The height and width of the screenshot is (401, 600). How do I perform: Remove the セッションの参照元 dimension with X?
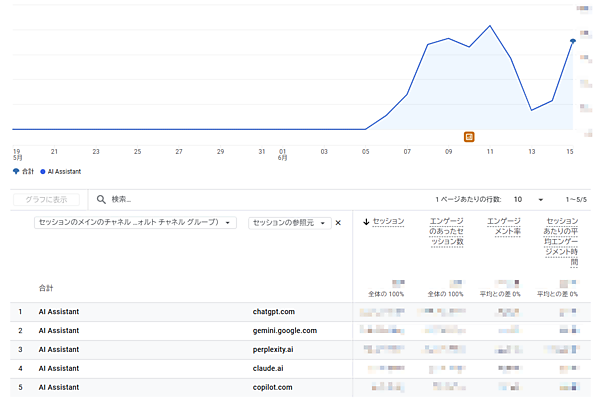tap(338, 223)
